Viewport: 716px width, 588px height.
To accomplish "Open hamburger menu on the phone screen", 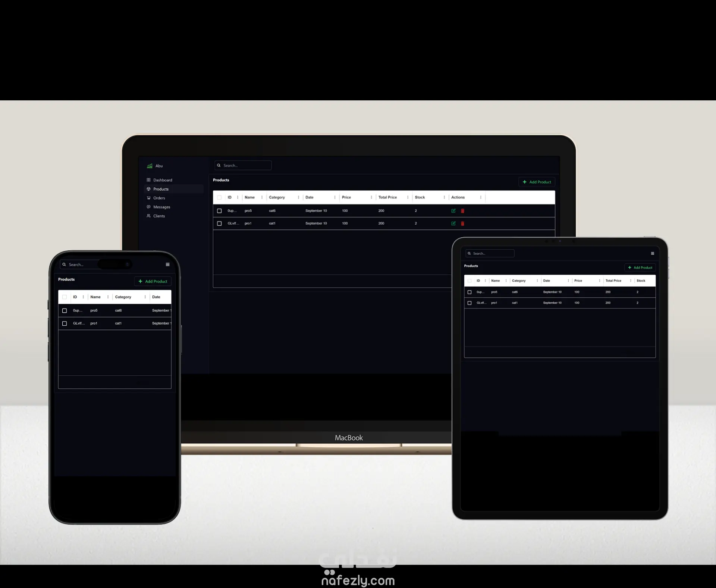I will pos(167,265).
